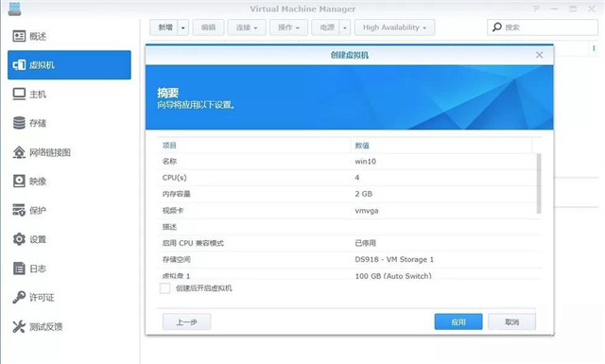The height and width of the screenshot is (364, 605).
Task: Click the 内存容量 row label
Action: tap(177, 194)
